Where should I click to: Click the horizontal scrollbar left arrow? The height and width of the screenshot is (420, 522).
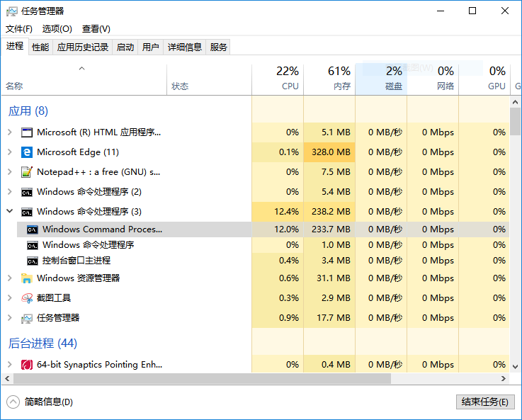pos(7,378)
